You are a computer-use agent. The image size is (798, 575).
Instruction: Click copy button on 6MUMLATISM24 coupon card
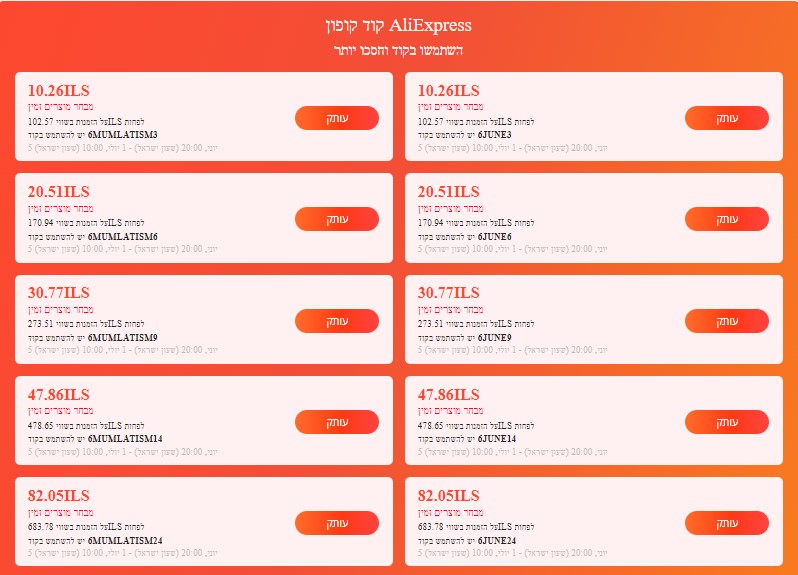tap(336, 523)
